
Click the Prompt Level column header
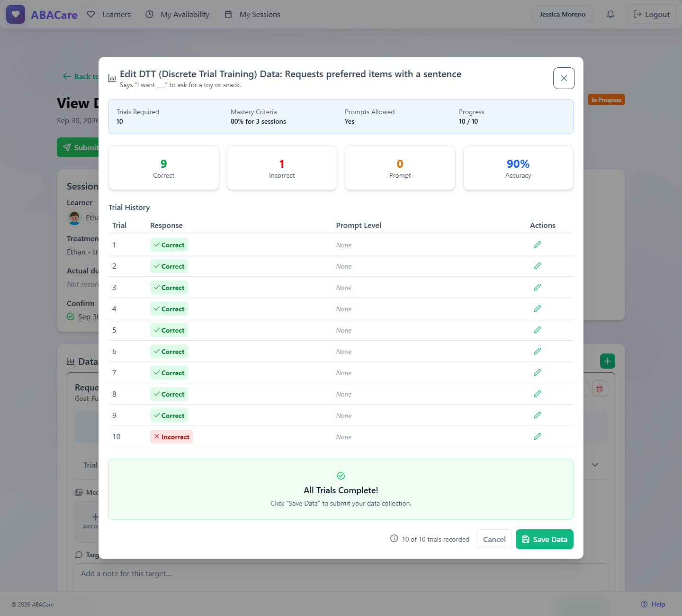pyautogui.click(x=359, y=226)
